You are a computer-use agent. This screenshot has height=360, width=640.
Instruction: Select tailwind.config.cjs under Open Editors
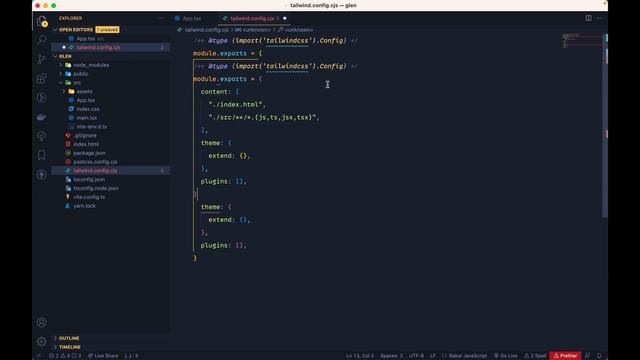coord(110,47)
